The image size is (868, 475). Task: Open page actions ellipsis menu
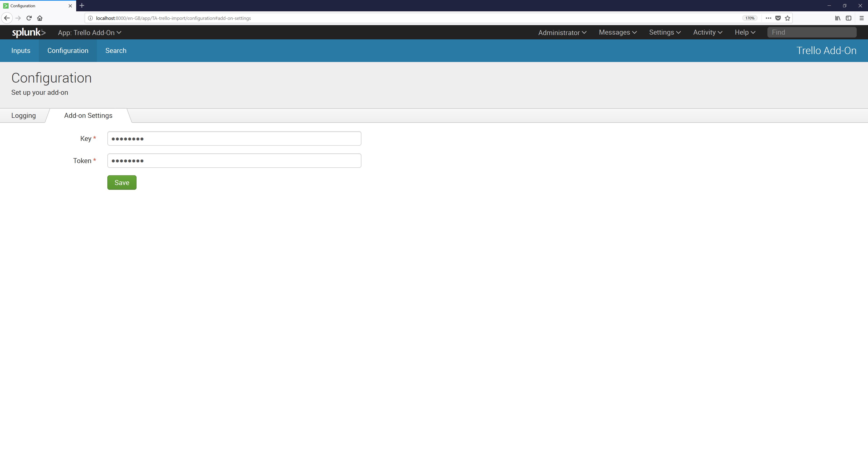pos(768,18)
